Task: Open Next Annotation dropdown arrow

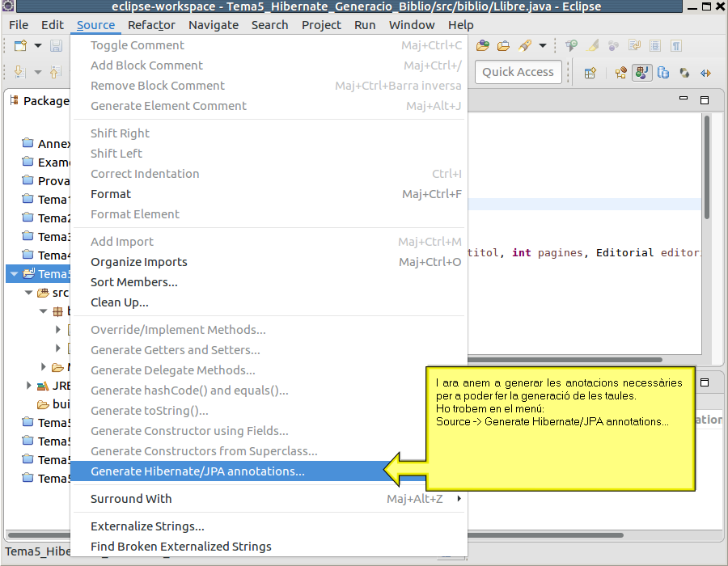Action: point(38,73)
